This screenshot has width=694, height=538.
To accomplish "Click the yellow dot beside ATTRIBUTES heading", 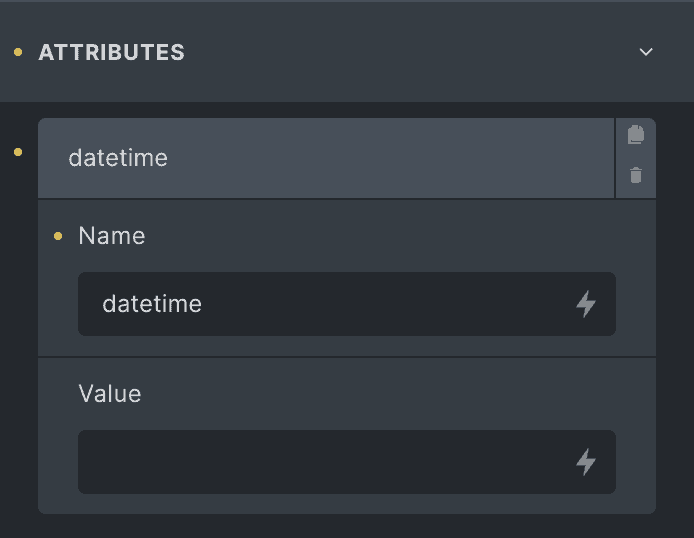I will 18,52.
